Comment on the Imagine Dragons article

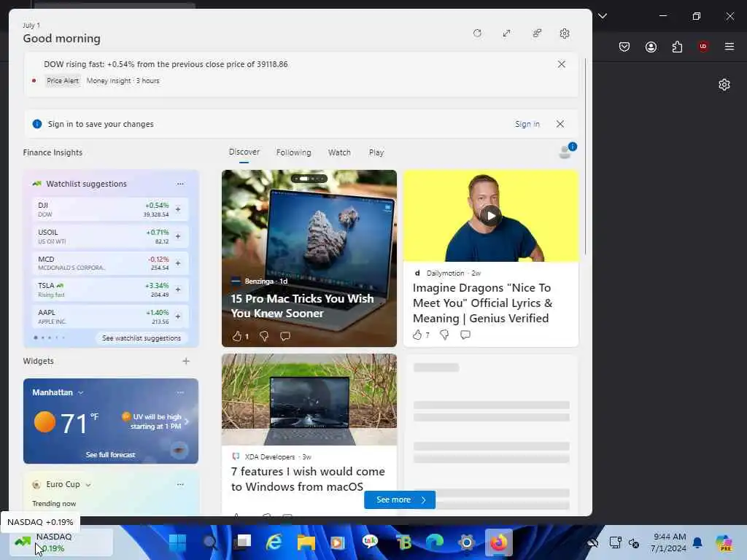[465, 335]
